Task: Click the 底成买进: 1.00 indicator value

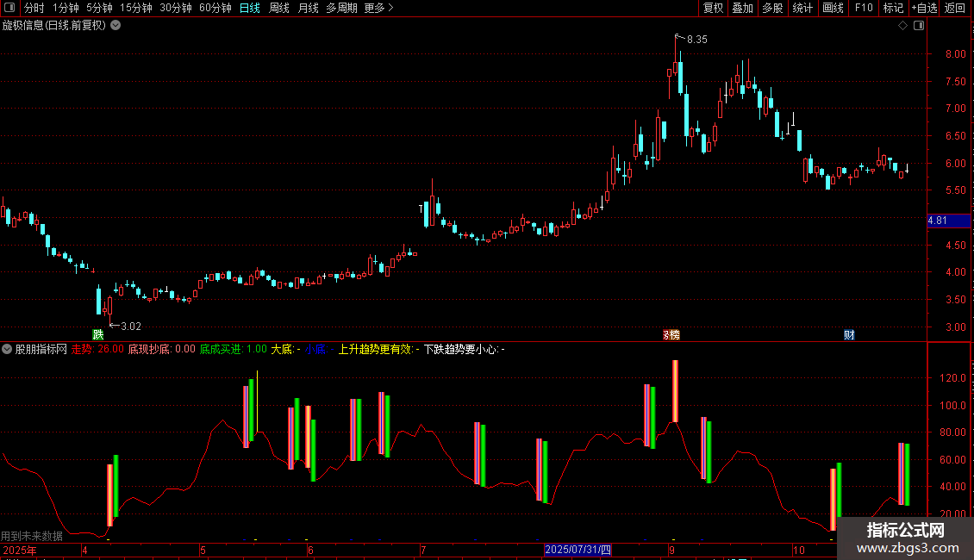Action: 233,349
